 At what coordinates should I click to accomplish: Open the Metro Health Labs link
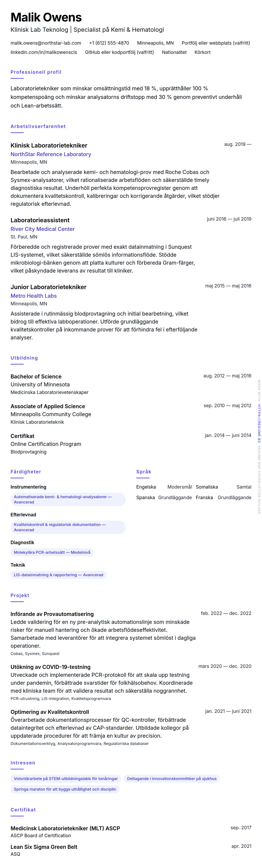coord(34,296)
